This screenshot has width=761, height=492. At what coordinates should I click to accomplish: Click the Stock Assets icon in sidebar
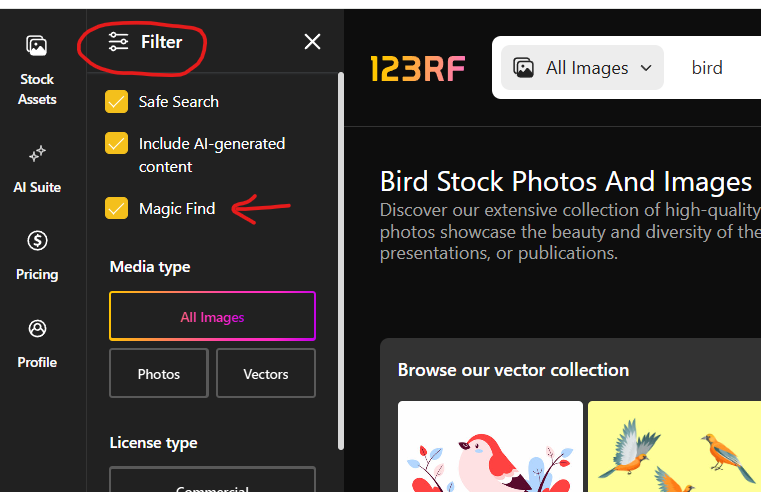[x=37, y=46]
